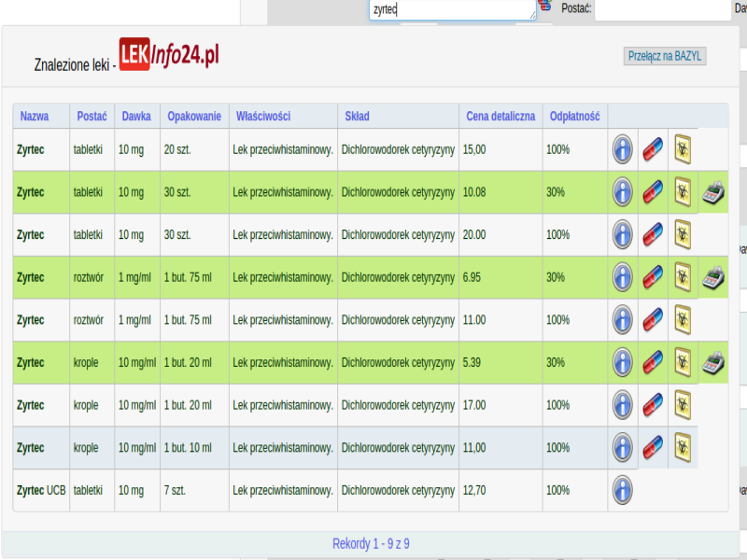747x560 pixels.
Task: Focus the search field containing zyrtec
Action: point(453,9)
